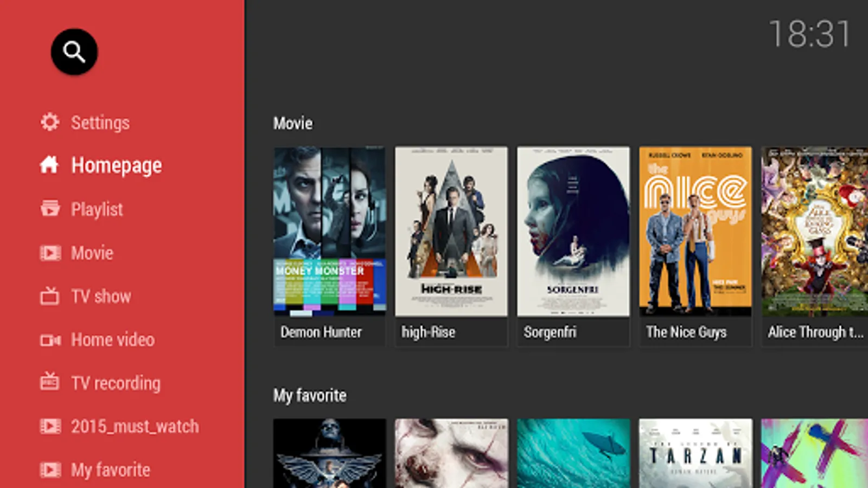Open the TV show section
The height and width of the screenshot is (488, 868).
[x=101, y=296]
